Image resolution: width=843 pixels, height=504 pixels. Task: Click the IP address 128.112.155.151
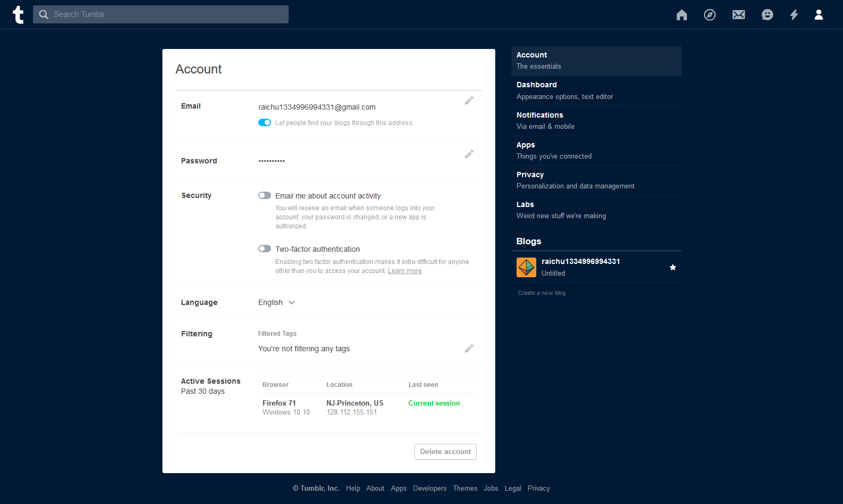351,412
